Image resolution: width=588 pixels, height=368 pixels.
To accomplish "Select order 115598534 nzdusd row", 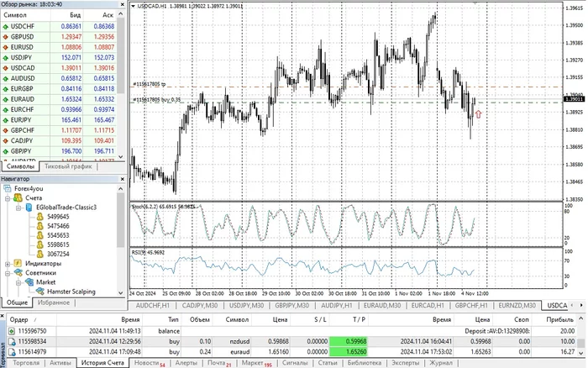I will (x=291, y=341).
